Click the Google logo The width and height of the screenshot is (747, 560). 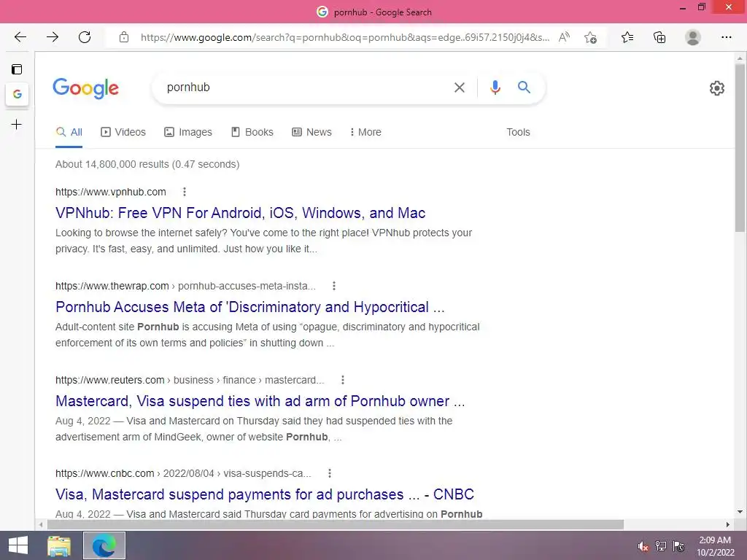coord(86,88)
